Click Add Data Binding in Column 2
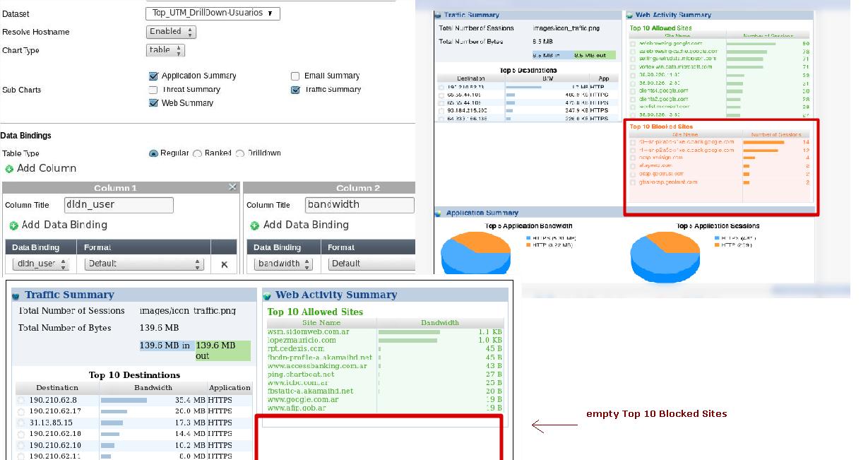 coord(306,225)
